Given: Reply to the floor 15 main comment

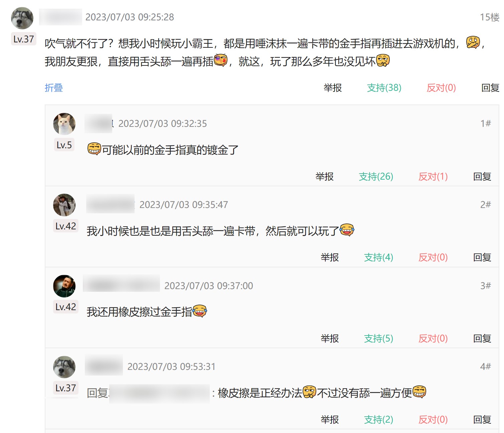Looking at the screenshot, I should (x=490, y=88).
